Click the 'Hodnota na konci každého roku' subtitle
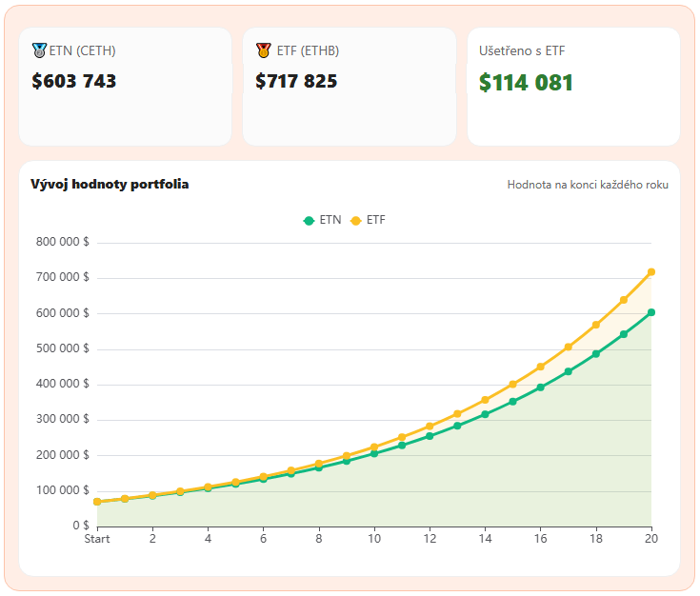This screenshot has height=596, width=700. tap(588, 185)
